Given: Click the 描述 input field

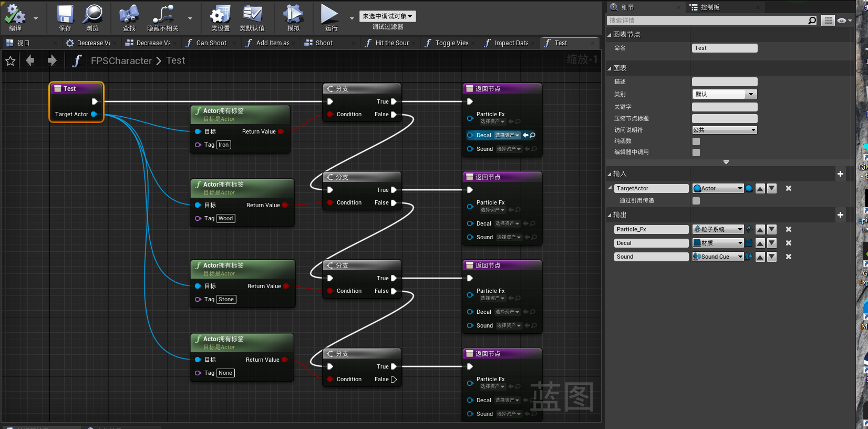Looking at the screenshot, I should click(x=725, y=81).
